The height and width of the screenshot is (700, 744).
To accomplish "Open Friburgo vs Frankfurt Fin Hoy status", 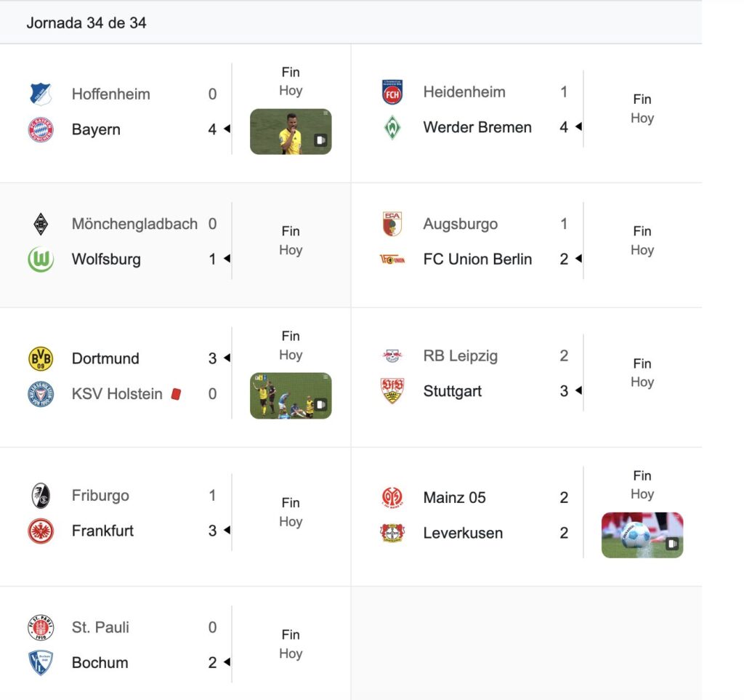I will [x=291, y=512].
